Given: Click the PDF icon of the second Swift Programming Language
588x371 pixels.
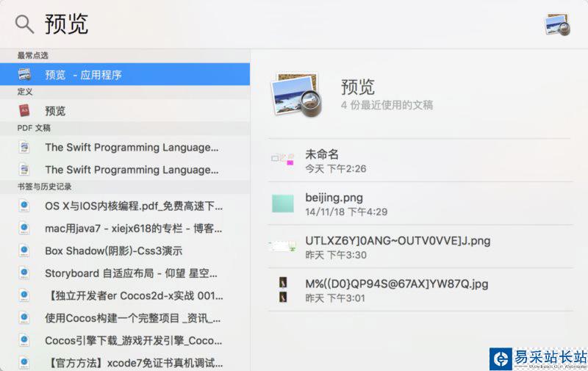Looking at the screenshot, I should [x=24, y=170].
